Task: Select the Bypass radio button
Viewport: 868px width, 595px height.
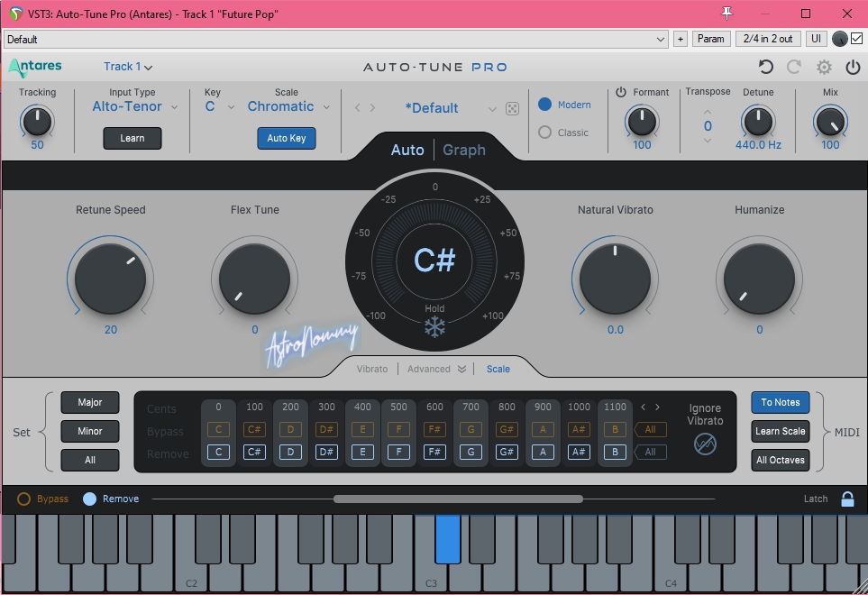Action: click(24, 499)
